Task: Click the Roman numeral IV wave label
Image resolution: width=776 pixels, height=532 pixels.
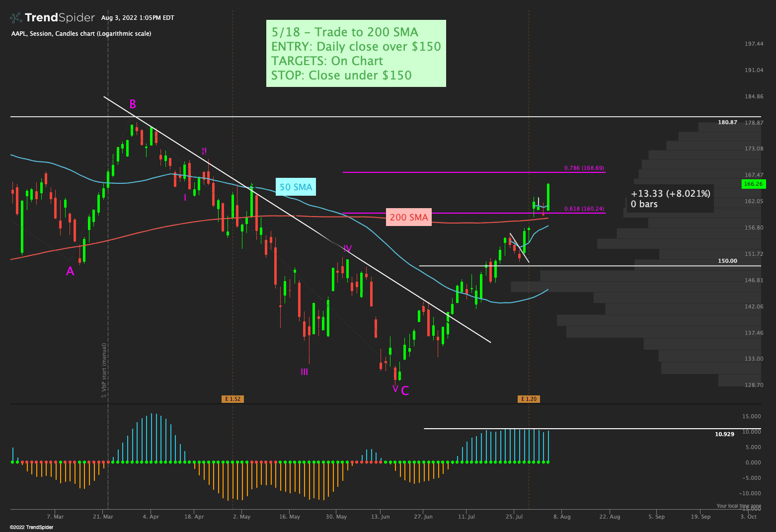Action: (347, 248)
